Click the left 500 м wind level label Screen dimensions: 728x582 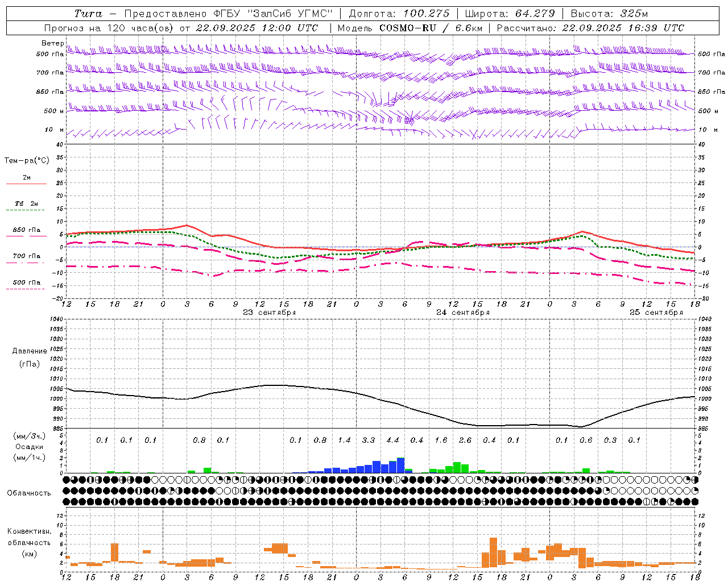tap(54, 111)
